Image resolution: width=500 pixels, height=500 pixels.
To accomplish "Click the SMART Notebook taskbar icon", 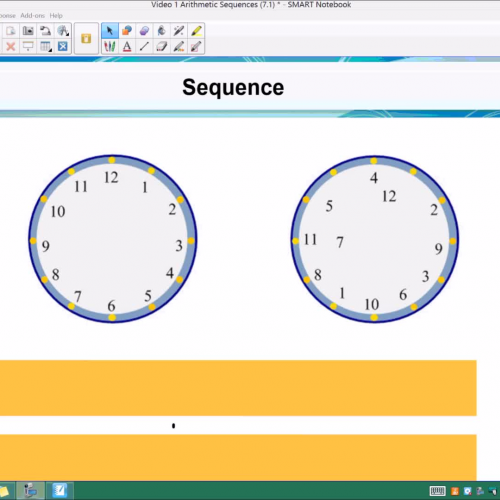I will tap(60, 491).
